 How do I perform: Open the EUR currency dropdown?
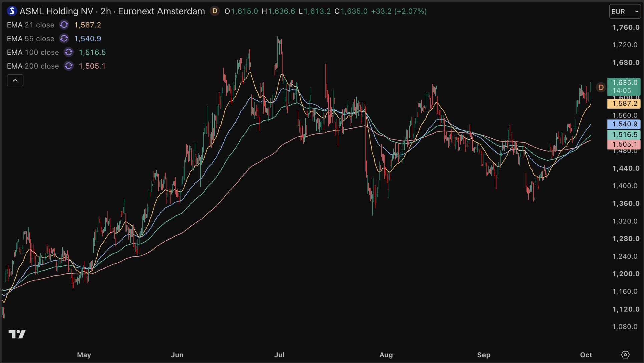625,11
